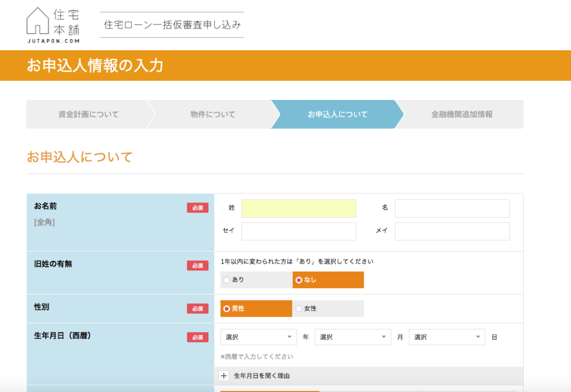Choose なし for 旧姓の有無
Screen dimensions: 571x392
click(x=328, y=280)
